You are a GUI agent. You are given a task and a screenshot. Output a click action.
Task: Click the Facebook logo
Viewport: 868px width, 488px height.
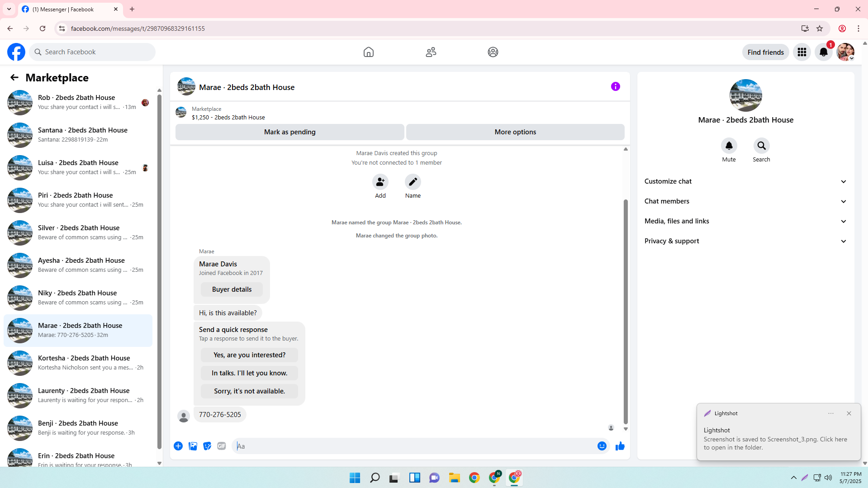tap(16, 52)
